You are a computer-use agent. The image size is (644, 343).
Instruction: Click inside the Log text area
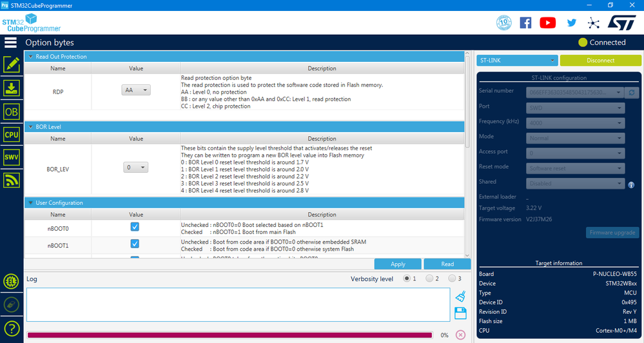click(239, 304)
